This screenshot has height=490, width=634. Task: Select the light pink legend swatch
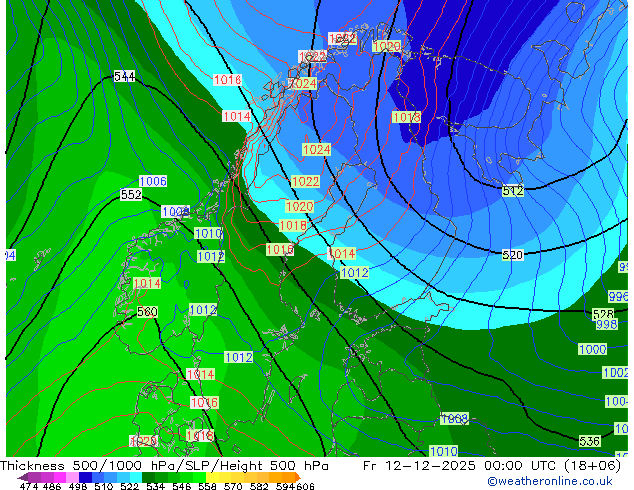(x=72, y=477)
